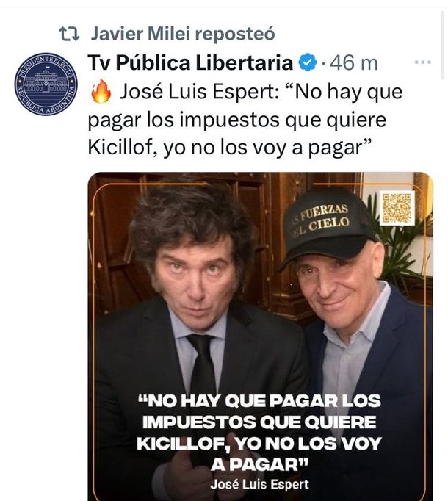Open the three-dot more options menu
Image resolution: width=448 pixels, height=501 pixels.
[x=422, y=62]
